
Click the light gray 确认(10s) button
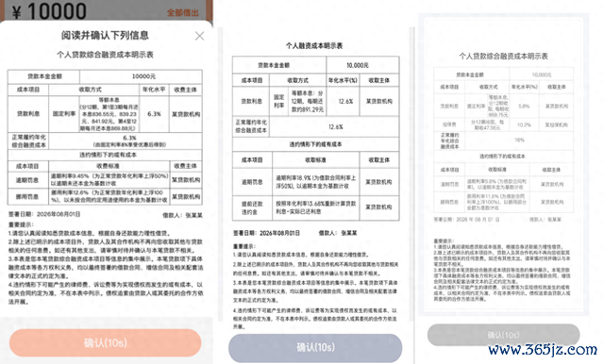click(503, 335)
